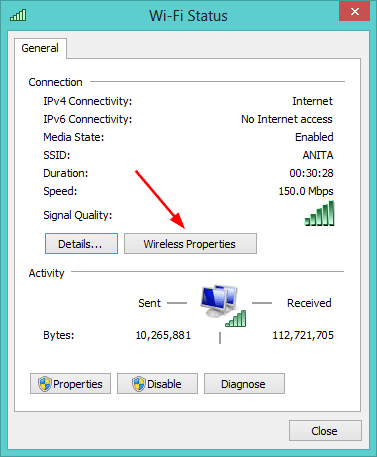Click the Wi-Fi Status window title
Viewport: 377px width, 457px height.
click(x=188, y=16)
